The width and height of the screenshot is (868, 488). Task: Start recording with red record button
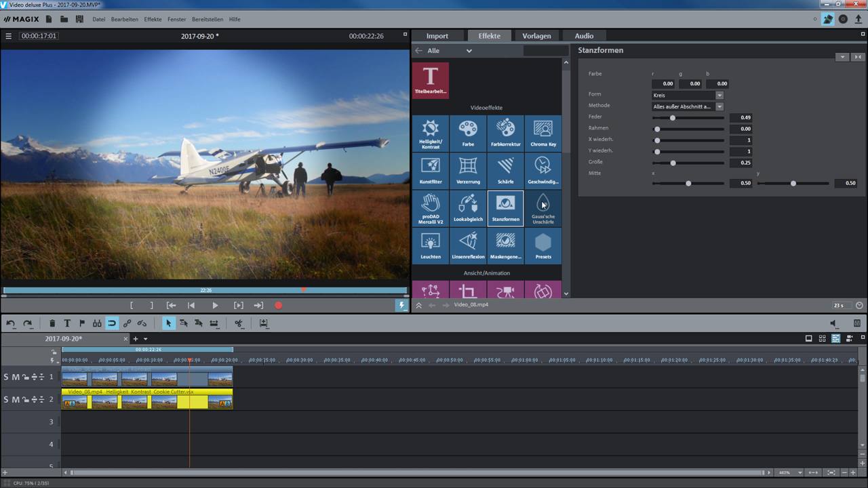pyautogui.click(x=278, y=306)
